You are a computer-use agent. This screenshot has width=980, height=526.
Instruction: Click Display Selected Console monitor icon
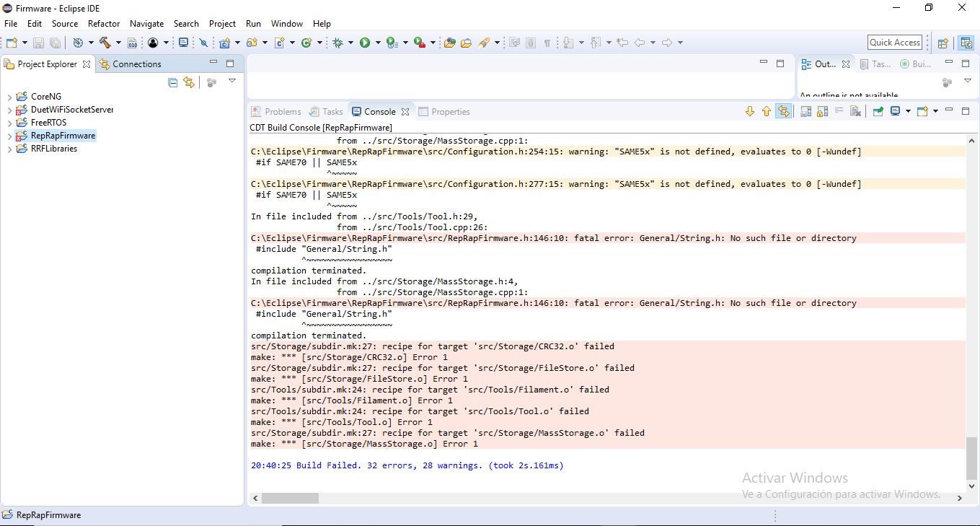tap(895, 111)
